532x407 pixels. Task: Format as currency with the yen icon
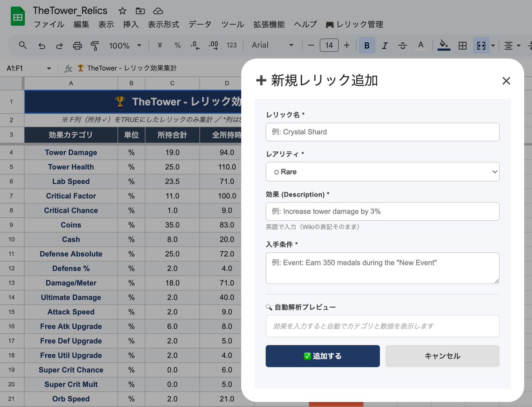tap(160, 45)
